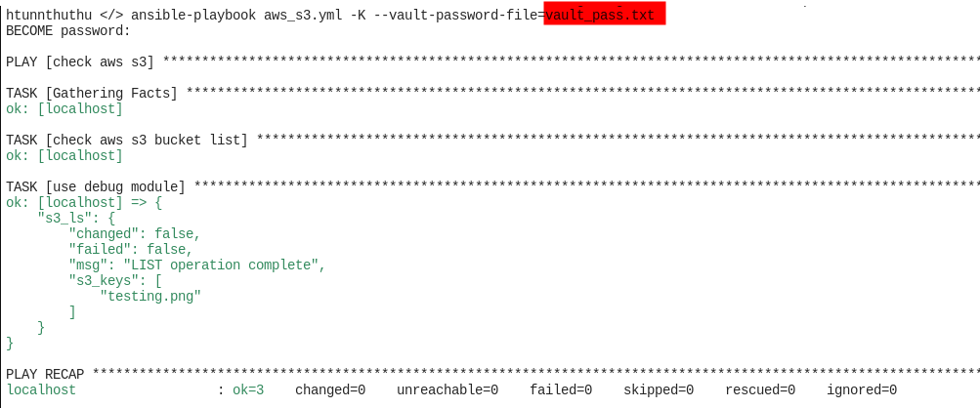
Task: Click the PLAY RECAP header
Action: 45,374
